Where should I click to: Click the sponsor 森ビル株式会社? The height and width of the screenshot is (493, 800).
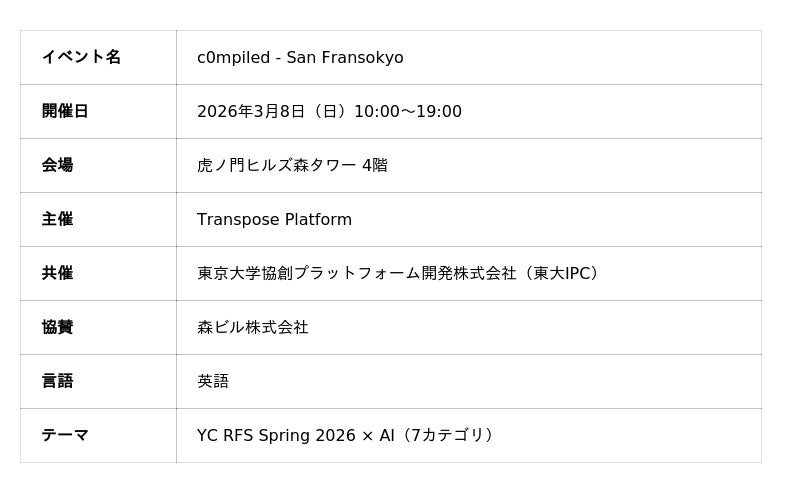(x=253, y=328)
